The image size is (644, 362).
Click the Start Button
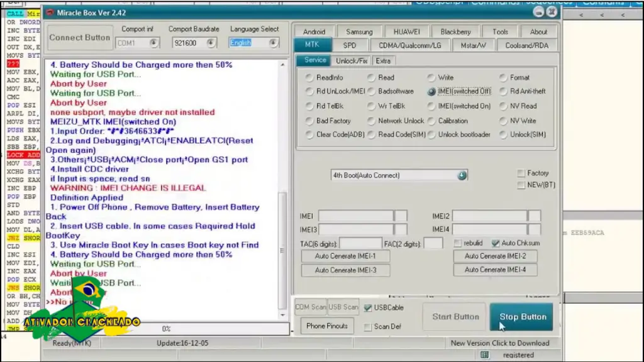[x=455, y=317]
